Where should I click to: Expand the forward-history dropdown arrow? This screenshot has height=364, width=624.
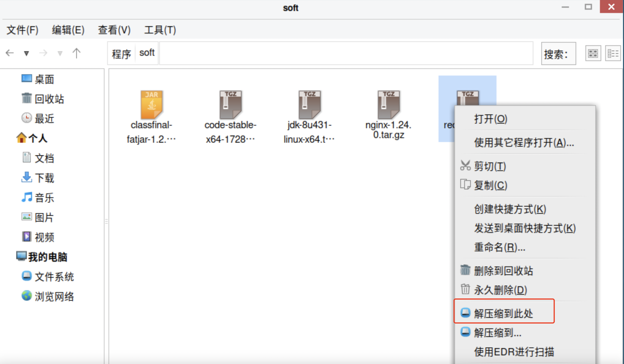coord(60,53)
